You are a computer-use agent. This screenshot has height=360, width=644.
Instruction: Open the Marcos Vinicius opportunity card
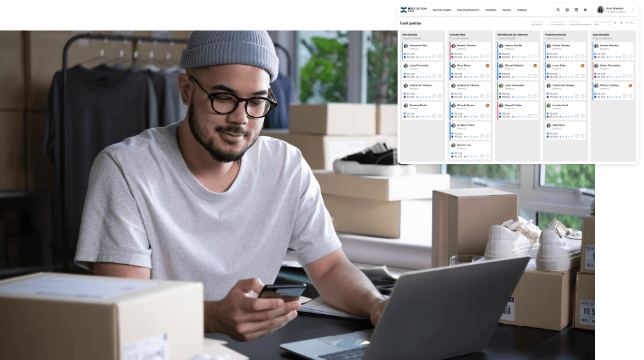click(x=613, y=91)
